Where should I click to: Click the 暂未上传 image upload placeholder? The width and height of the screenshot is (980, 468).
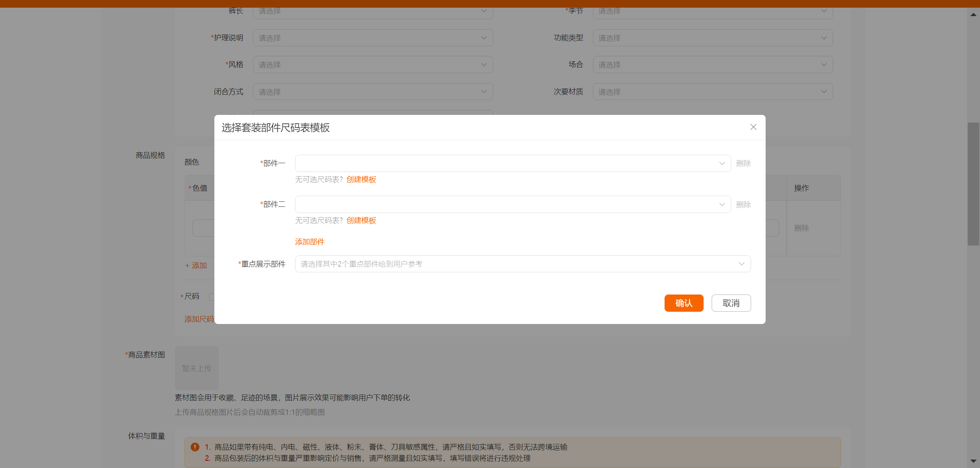click(x=196, y=368)
